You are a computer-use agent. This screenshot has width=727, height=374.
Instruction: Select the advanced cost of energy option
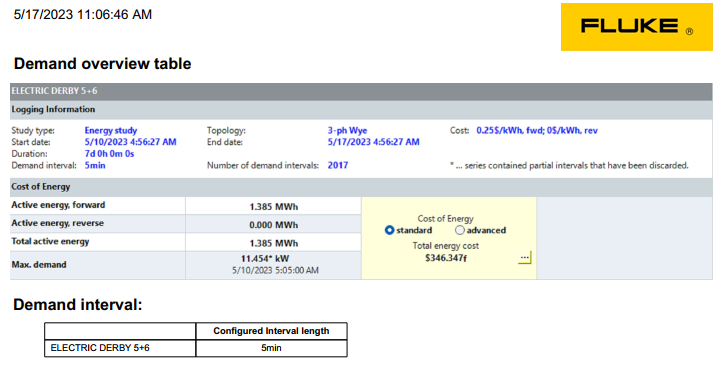459,230
